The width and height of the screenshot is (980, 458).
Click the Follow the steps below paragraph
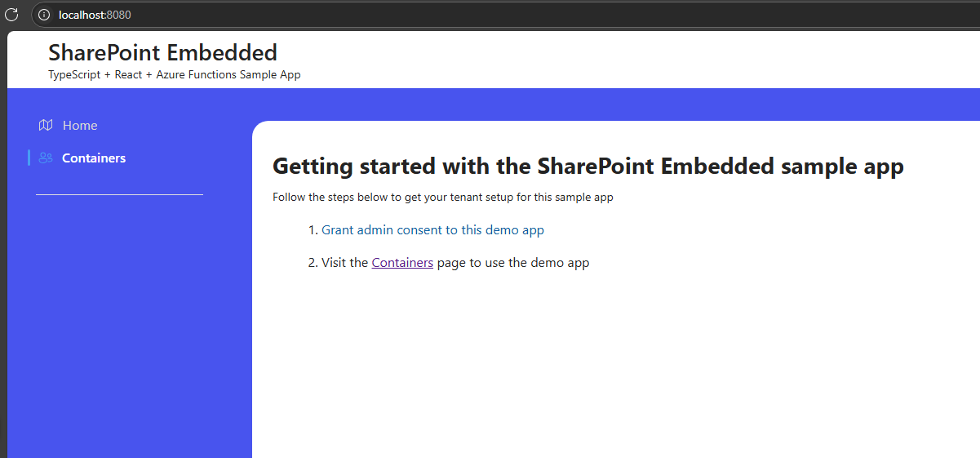[442, 198]
